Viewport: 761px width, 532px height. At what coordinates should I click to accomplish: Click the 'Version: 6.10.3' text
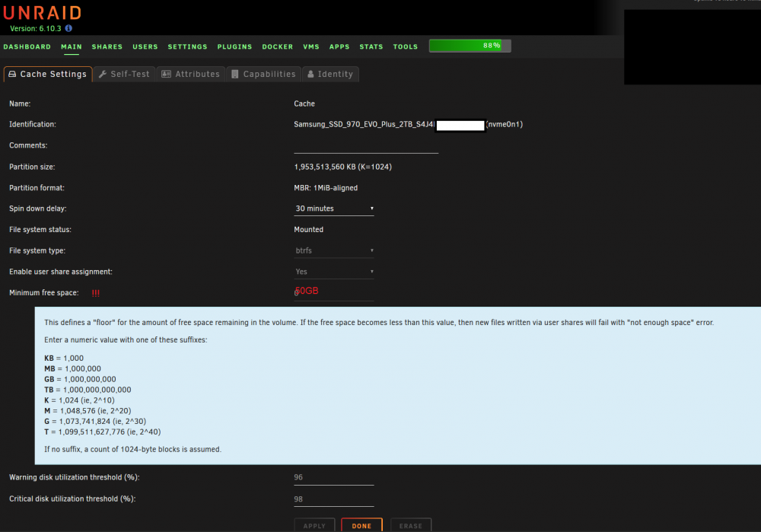(36, 29)
